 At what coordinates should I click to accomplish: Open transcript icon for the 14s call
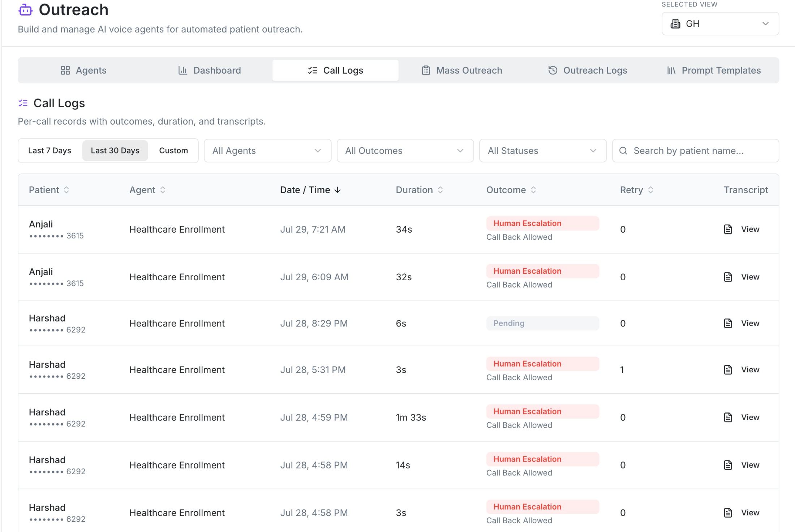click(728, 465)
